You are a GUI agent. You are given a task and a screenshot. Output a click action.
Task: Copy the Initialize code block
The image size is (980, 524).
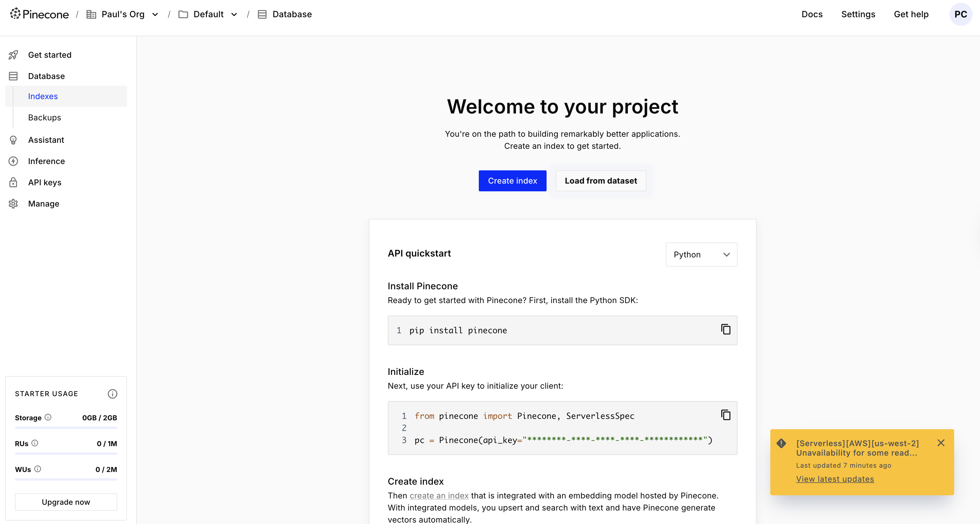coord(726,415)
